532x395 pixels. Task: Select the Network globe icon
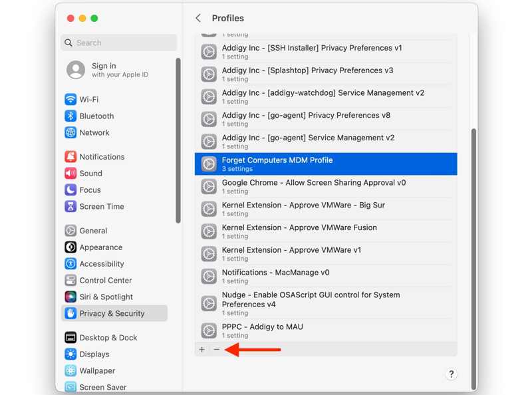coord(70,132)
